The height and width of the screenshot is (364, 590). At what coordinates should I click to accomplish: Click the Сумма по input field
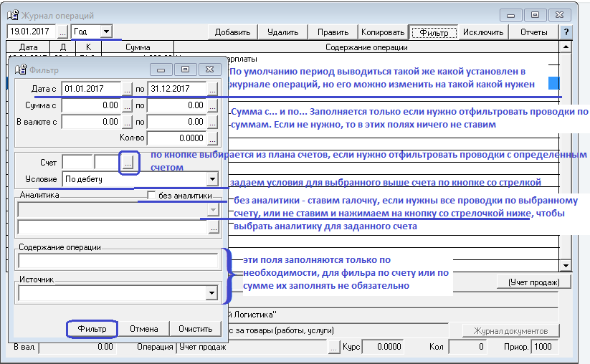coord(177,105)
